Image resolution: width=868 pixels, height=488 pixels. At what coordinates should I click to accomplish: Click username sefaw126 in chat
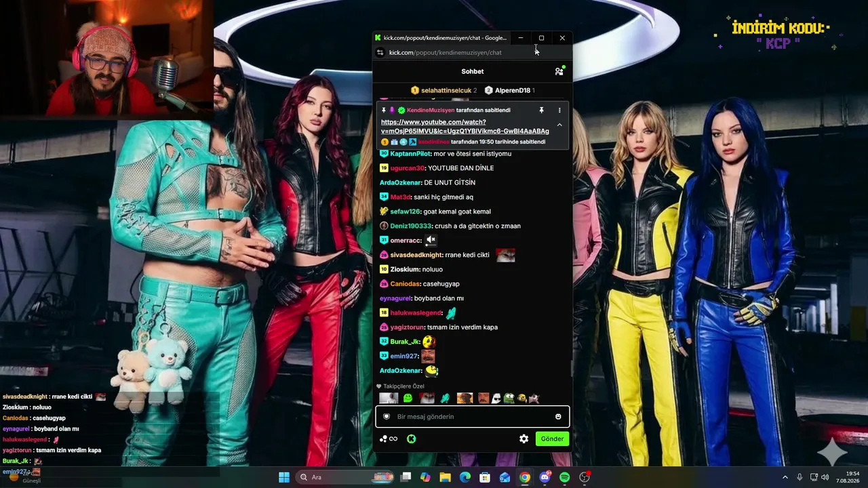405,211
